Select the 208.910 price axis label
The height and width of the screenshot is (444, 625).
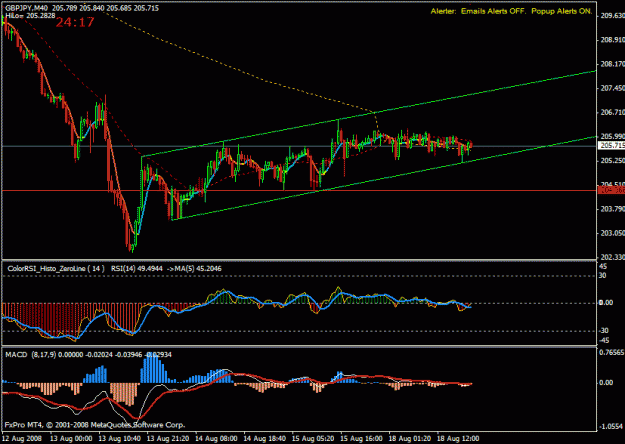(612, 40)
